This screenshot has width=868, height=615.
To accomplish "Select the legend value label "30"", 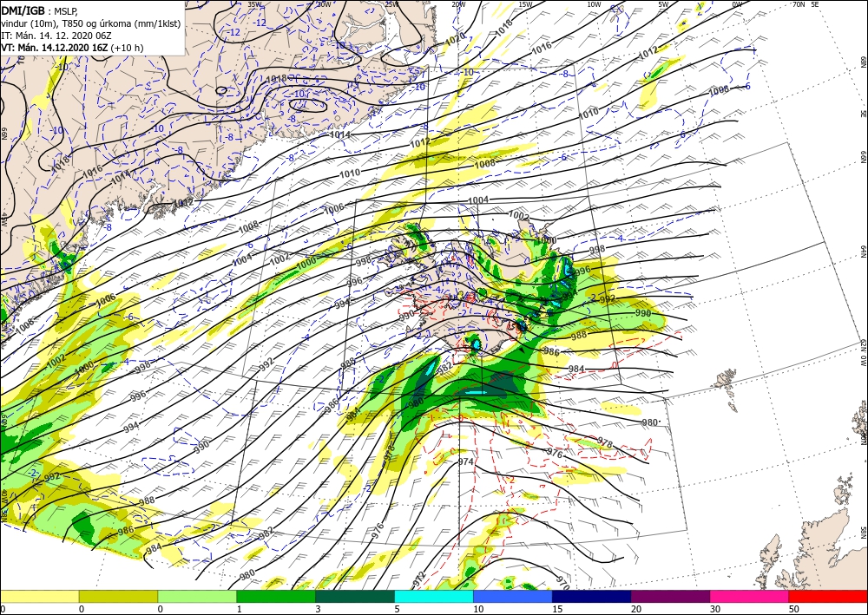I will [x=715, y=609].
